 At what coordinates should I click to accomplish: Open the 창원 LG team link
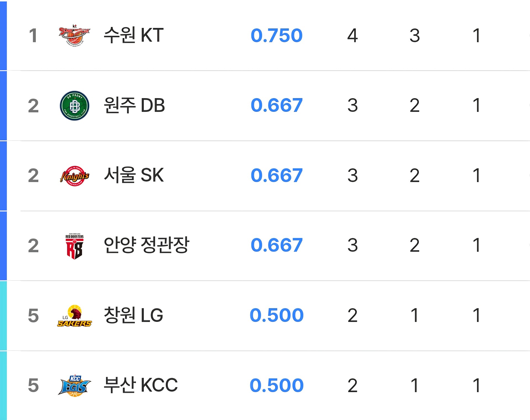[x=133, y=315]
